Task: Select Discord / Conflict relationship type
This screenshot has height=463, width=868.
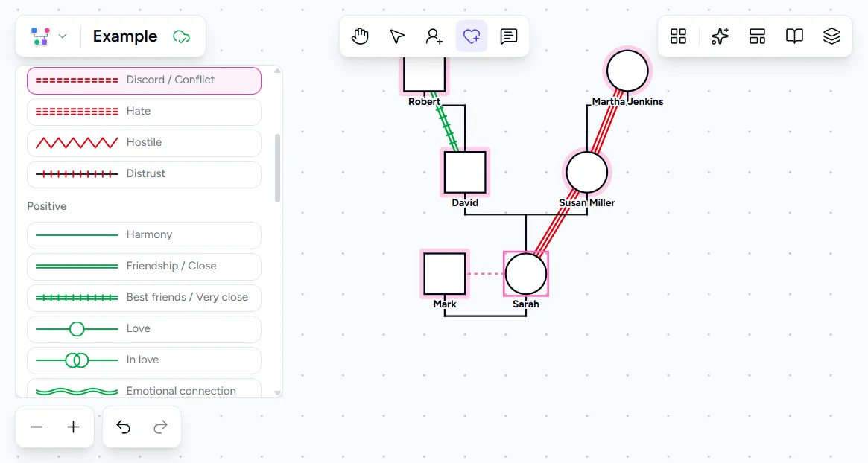Action: [144, 80]
